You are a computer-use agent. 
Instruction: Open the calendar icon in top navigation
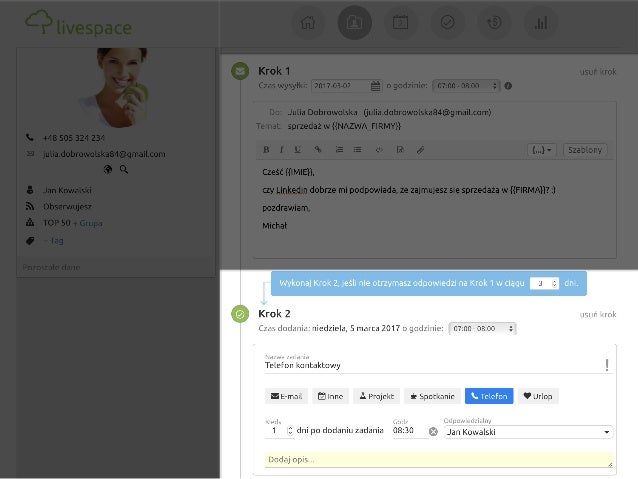(400, 22)
